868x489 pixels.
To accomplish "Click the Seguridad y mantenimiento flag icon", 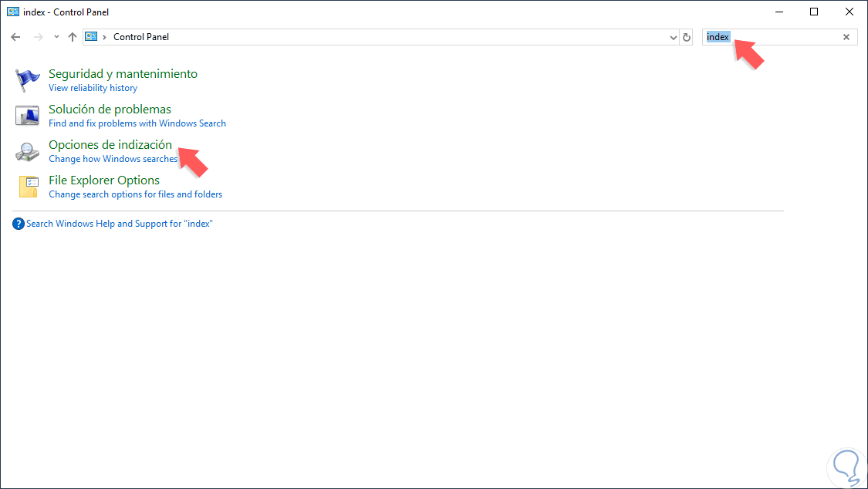I will 27,80.
